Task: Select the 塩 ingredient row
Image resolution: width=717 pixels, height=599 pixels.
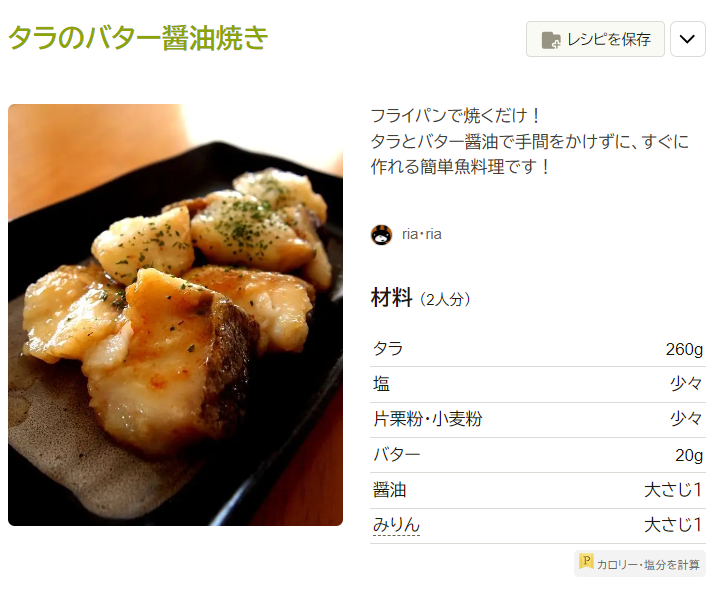Action: pyautogui.click(x=538, y=384)
